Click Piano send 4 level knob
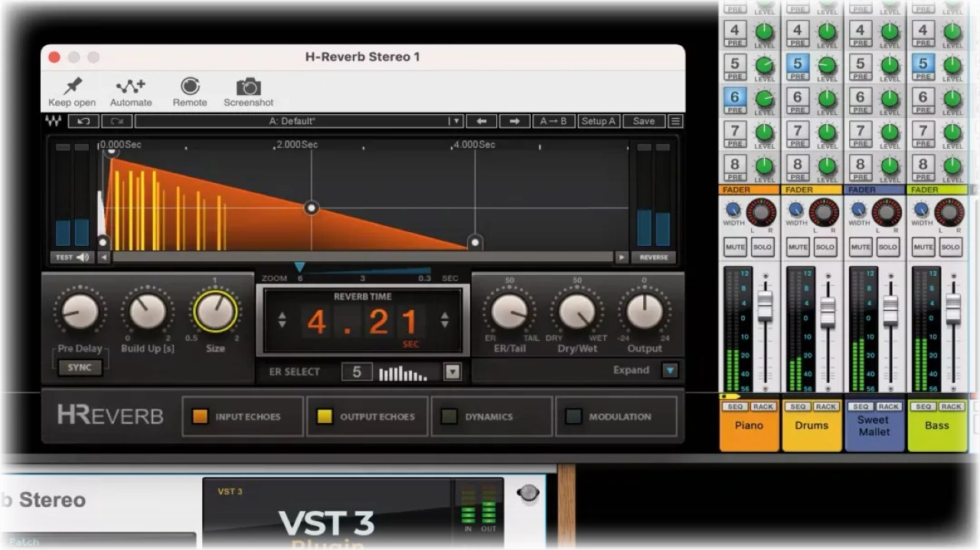Screen dimensions: 980x550 (x=764, y=32)
